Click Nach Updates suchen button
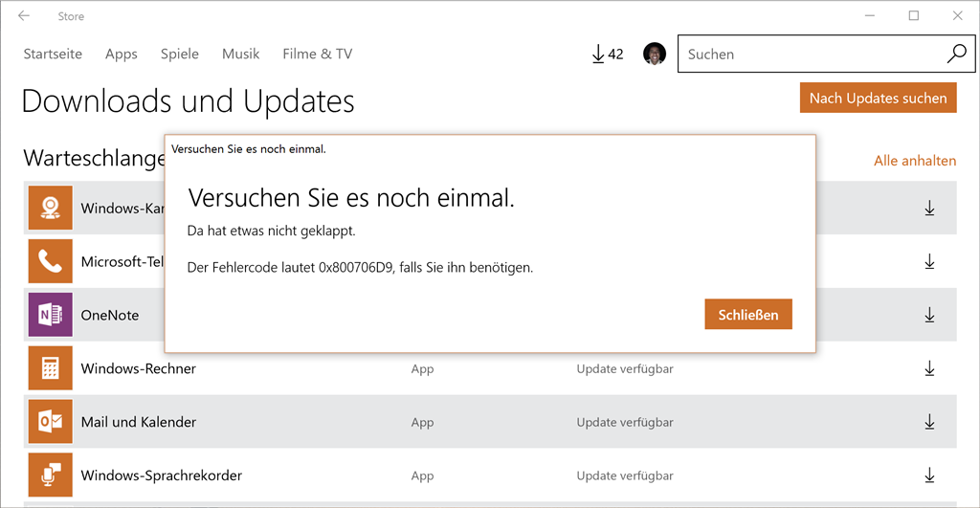 click(x=879, y=99)
